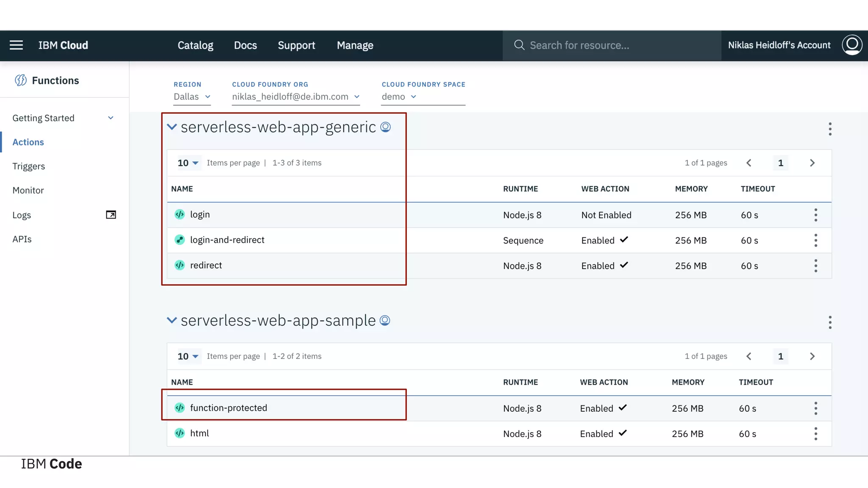Click the Functions logo icon in sidebar

click(x=20, y=80)
